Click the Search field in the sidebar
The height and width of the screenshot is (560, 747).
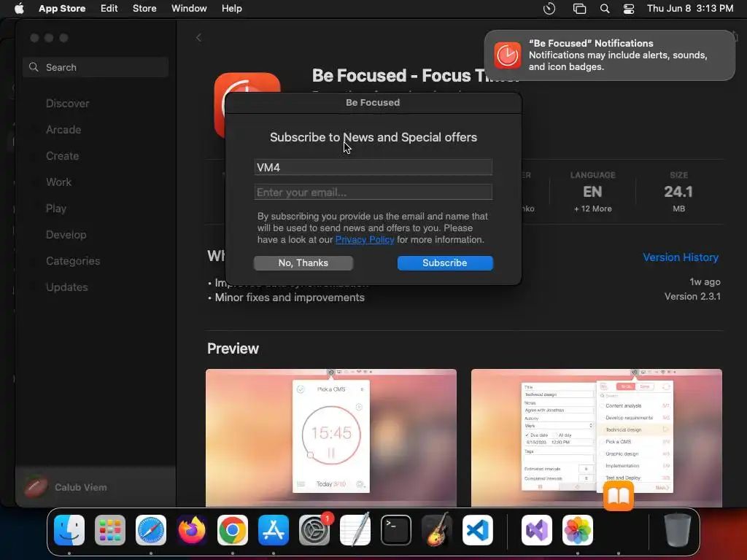click(x=96, y=67)
